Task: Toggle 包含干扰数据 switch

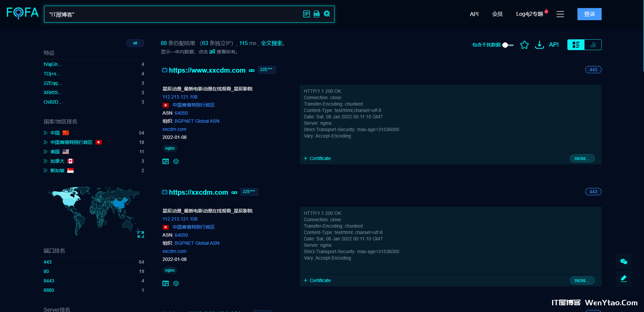Action: coord(508,45)
